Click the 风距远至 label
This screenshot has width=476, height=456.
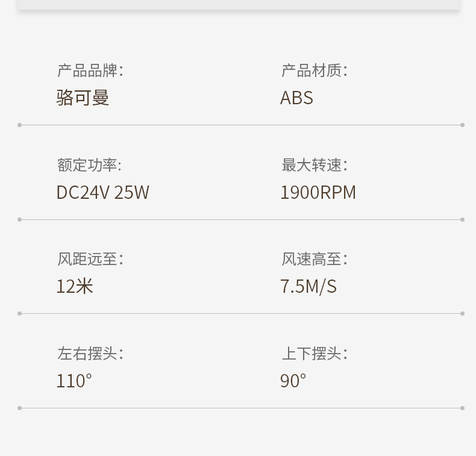90,259
